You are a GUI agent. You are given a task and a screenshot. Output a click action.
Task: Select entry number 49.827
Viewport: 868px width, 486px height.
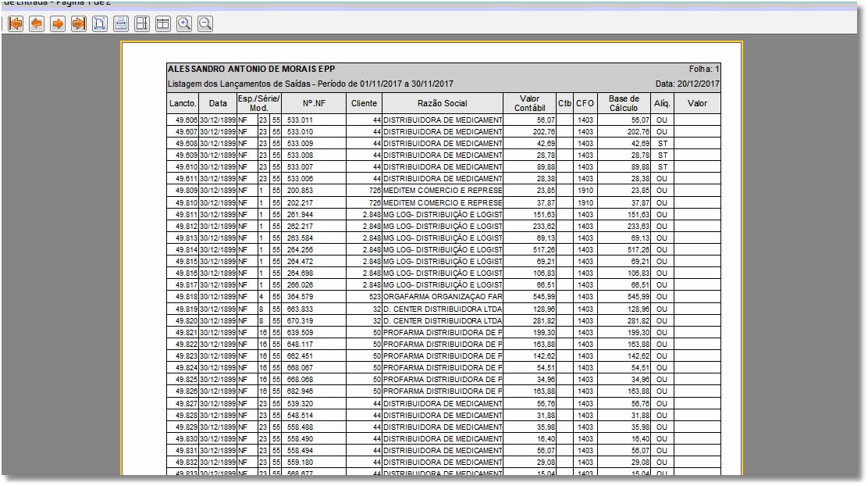186,403
